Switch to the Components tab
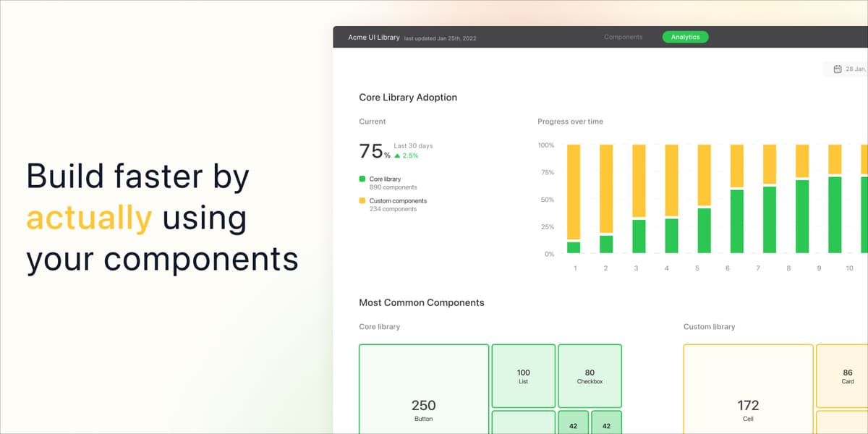The height and width of the screenshot is (434, 868). pyautogui.click(x=623, y=37)
